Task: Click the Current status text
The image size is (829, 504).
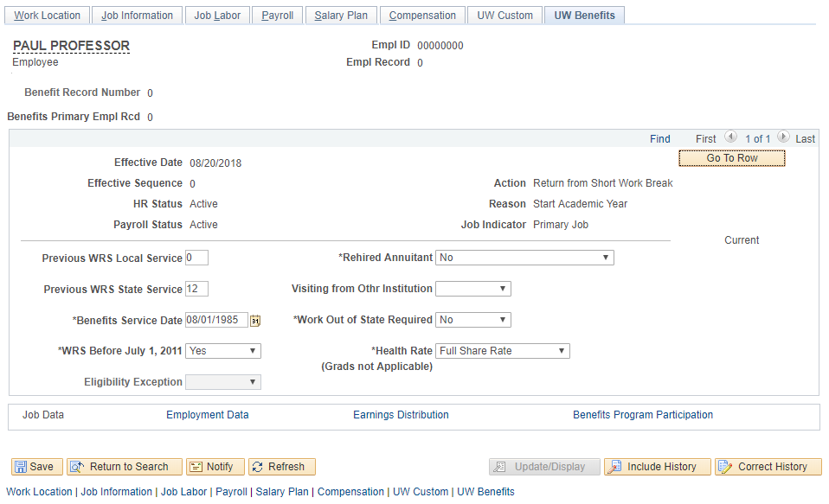Action: (x=742, y=239)
